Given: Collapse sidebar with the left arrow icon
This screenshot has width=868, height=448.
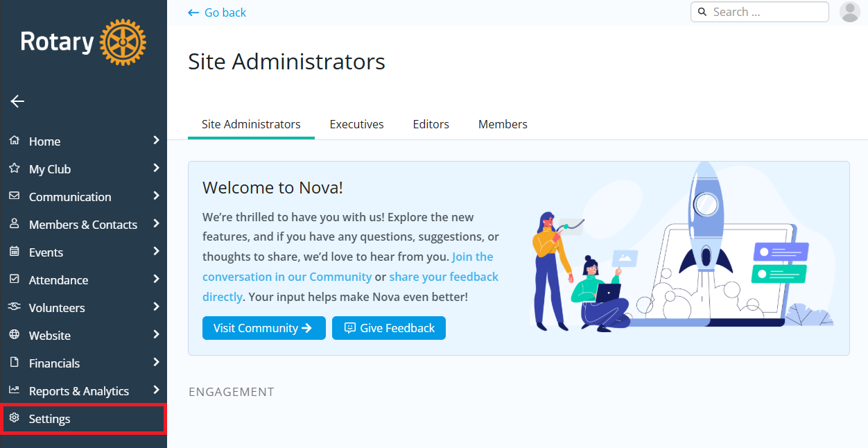Looking at the screenshot, I should click(x=17, y=101).
